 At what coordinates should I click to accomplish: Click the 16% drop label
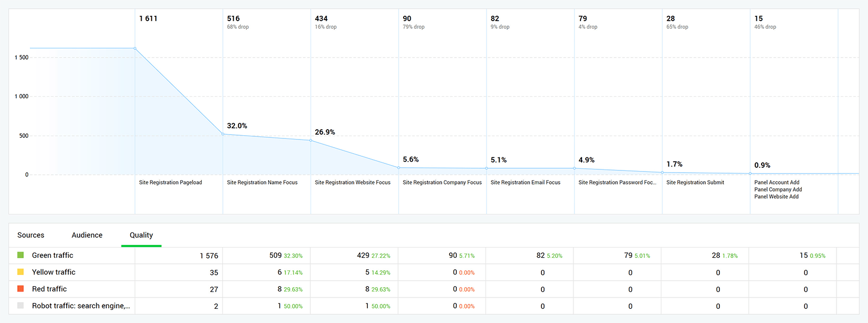tap(325, 27)
